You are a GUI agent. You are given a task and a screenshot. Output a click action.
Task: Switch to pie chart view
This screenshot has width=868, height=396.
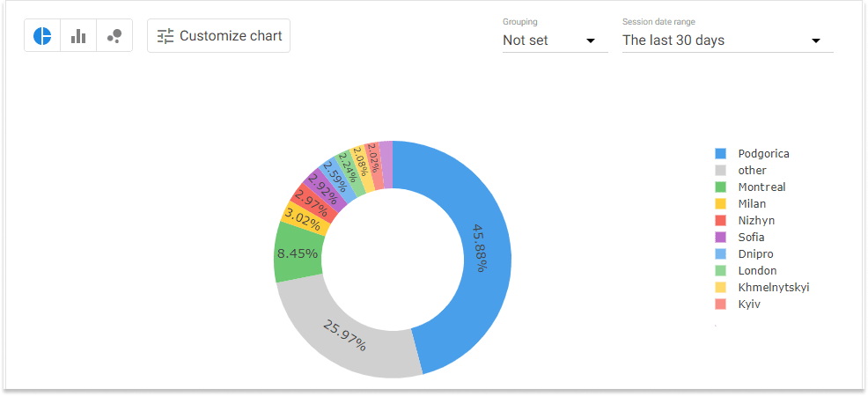coord(42,36)
